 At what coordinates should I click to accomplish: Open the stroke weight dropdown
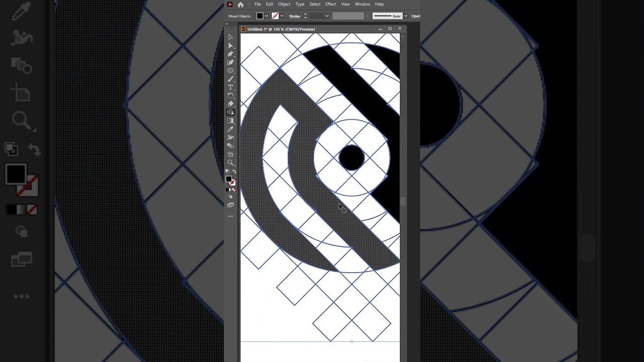pos(327,16)
